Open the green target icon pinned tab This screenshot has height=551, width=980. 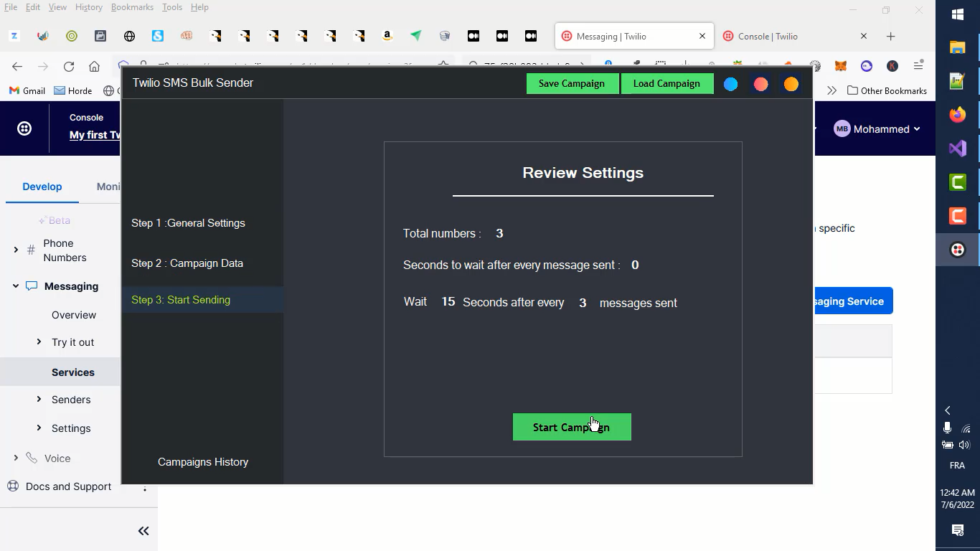pos(72,36)
